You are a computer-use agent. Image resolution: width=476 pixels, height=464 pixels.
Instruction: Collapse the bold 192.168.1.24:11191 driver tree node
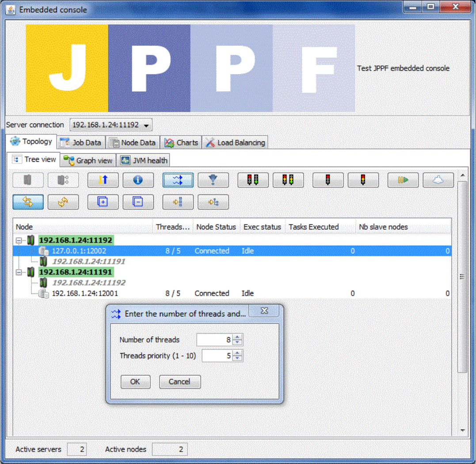coord(19,272)
